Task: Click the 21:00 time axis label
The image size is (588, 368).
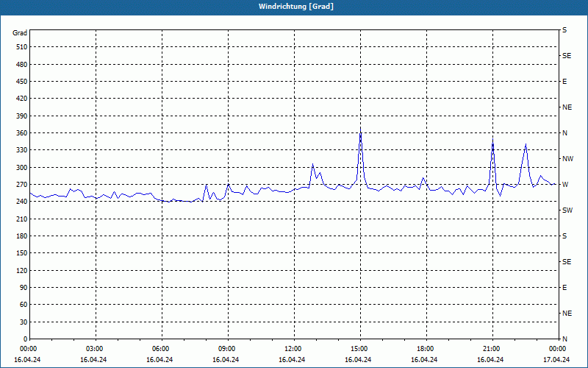Action: coord(492,349)
